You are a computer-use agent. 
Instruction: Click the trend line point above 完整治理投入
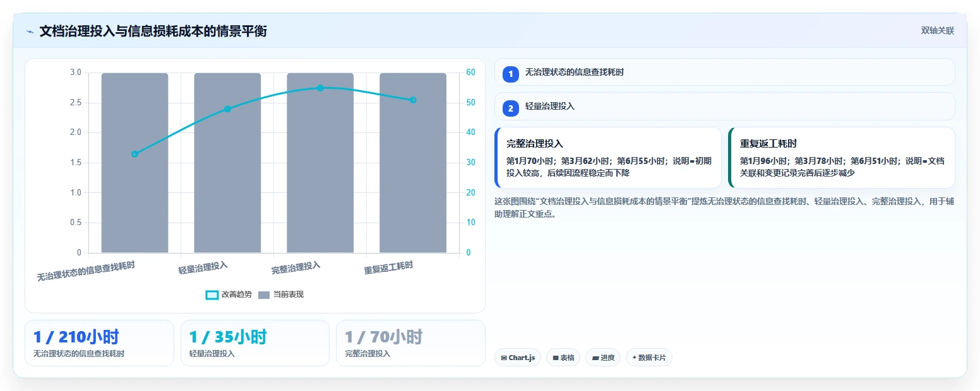coord(320,88)
